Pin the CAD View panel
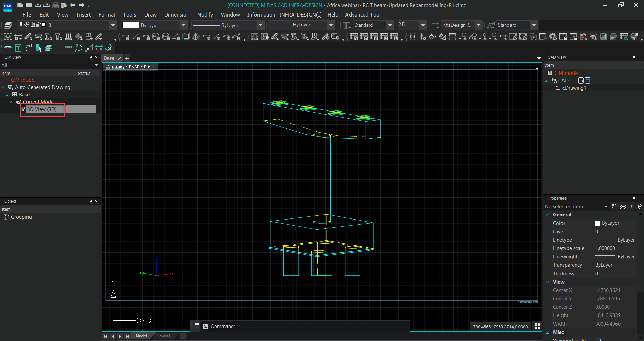644x341 pixels. [x=634, y=57]
